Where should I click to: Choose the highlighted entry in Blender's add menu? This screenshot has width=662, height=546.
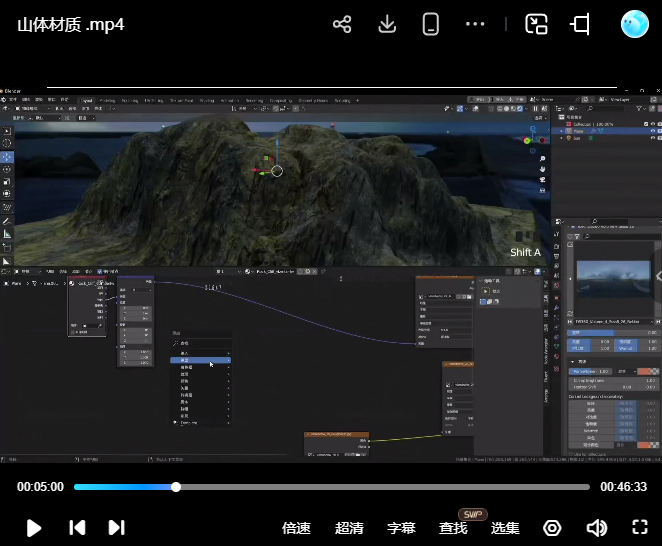200,360
